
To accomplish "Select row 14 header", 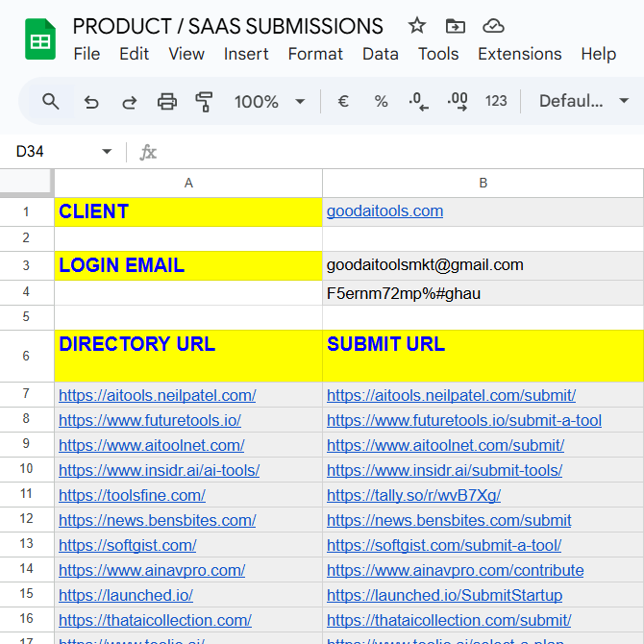I will [x=27, y=569].
